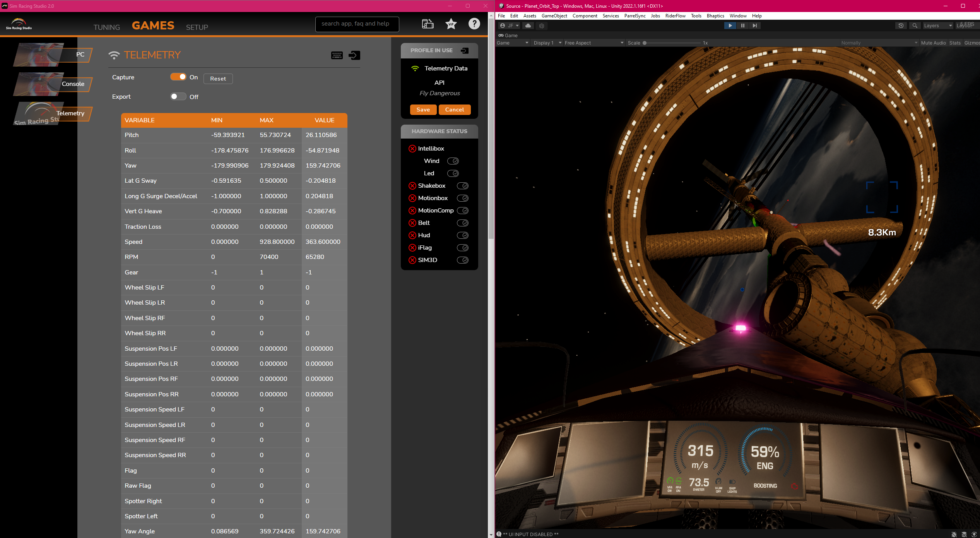Click the Reset button
The height and width of the screenshot is (538, 980).
pyautogui.click(x=218, y=79)
